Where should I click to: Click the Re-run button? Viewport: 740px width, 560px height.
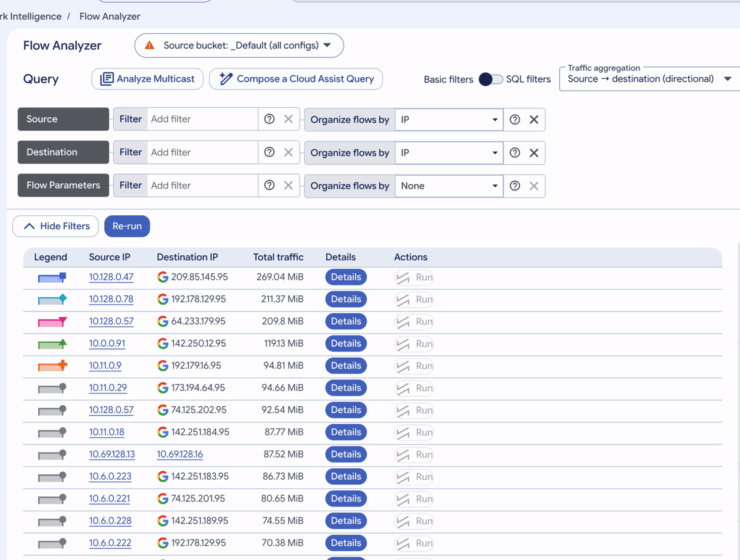127,226
